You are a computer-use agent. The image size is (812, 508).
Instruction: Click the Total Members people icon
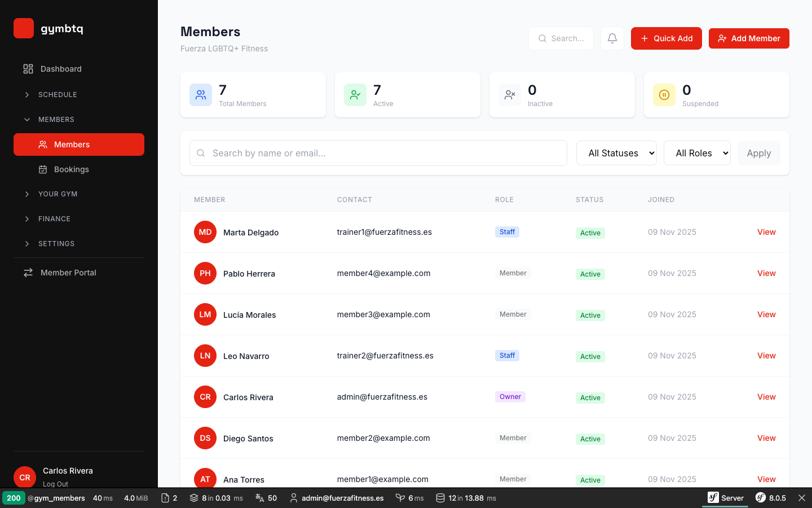pyautogui.click(x=201, y=95)
